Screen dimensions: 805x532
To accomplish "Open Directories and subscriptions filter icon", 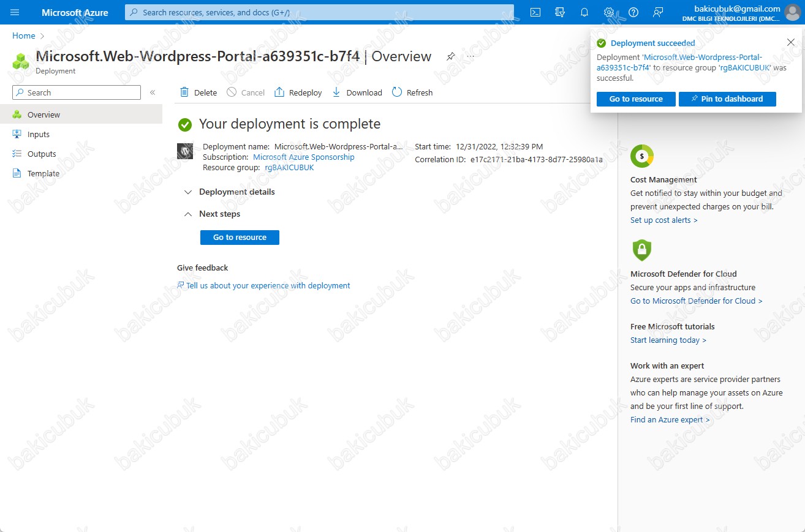I will (559, 12).
